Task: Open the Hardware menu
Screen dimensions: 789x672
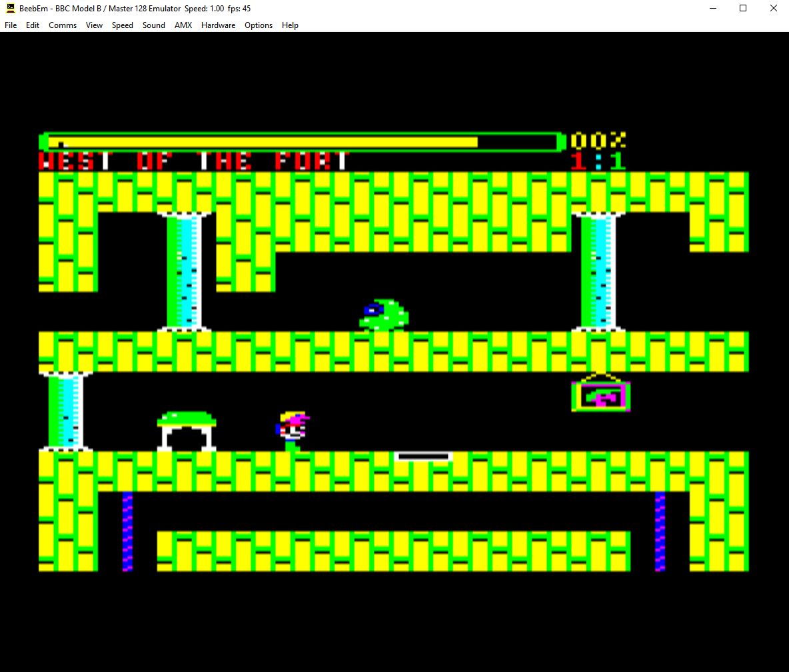Action: 218,25
